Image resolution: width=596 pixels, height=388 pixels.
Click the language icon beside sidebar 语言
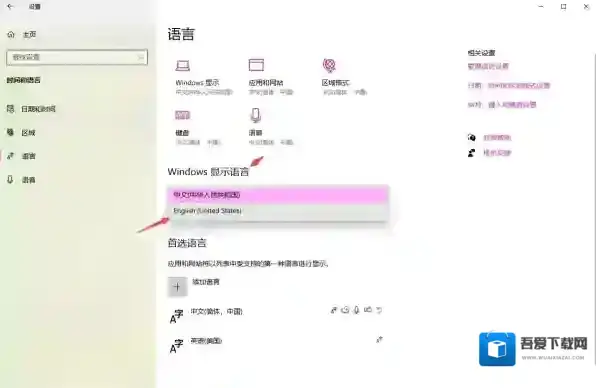tap(11, 156)
